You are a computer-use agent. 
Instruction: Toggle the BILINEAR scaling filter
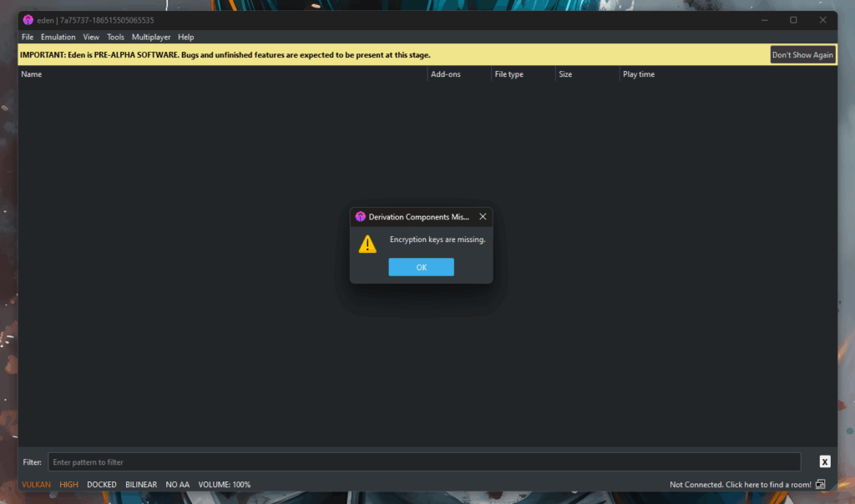pos(141,484)
